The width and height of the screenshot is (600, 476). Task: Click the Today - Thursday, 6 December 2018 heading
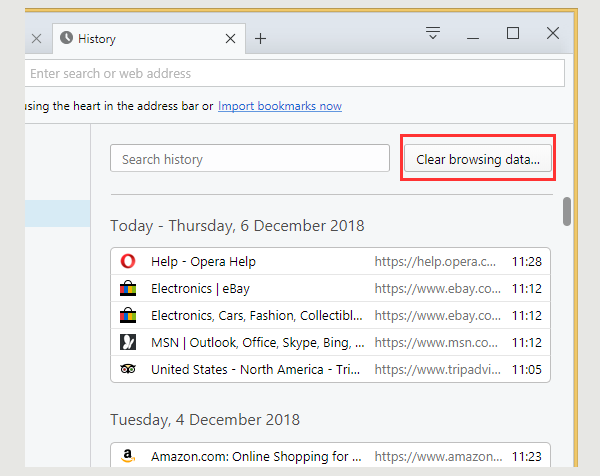[237, 226]
